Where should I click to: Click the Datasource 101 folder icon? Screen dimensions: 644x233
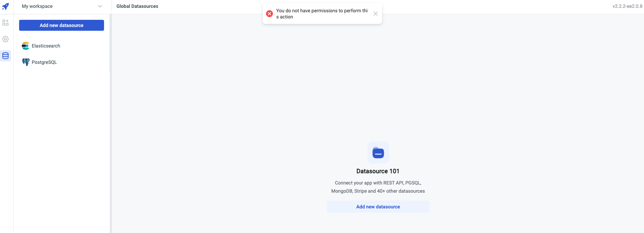coord(378,153)
